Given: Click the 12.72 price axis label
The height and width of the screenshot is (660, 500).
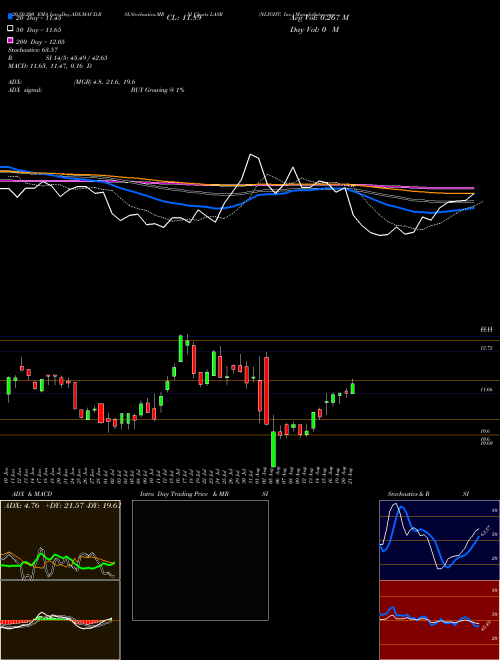Looking at the screenshot, I should point(486,348).
